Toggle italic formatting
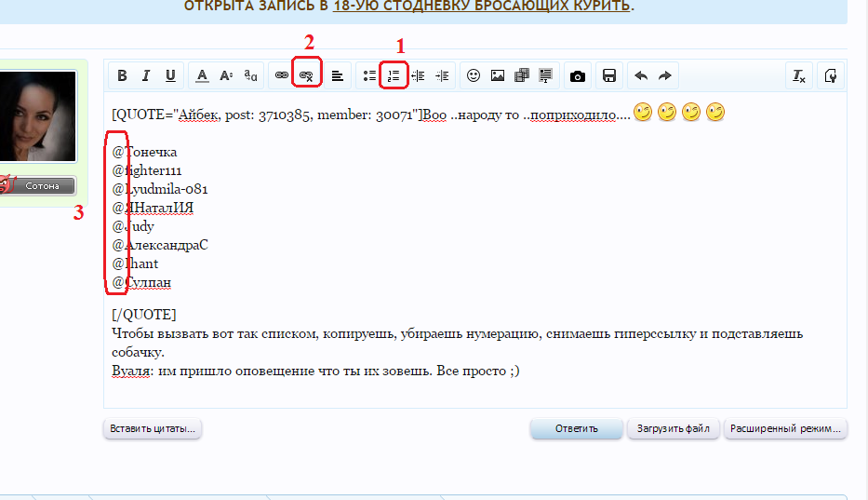 click(x=146, y=76)
